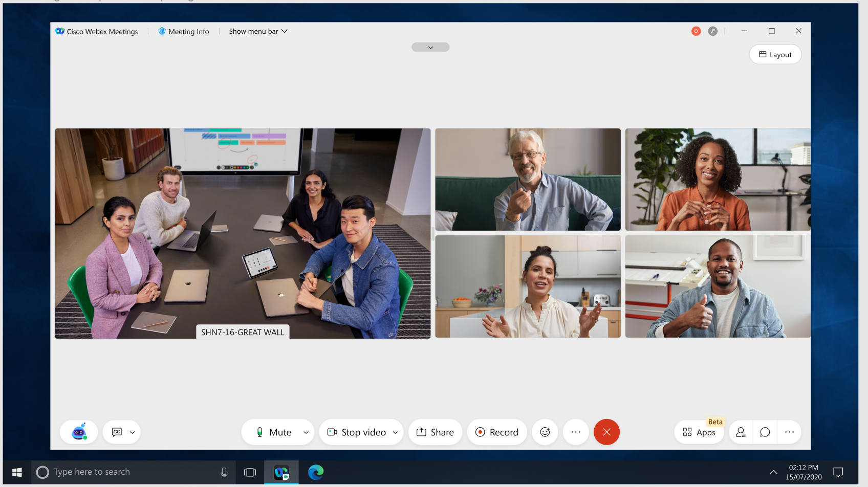Show menu bar dropdown

[258, 31]
